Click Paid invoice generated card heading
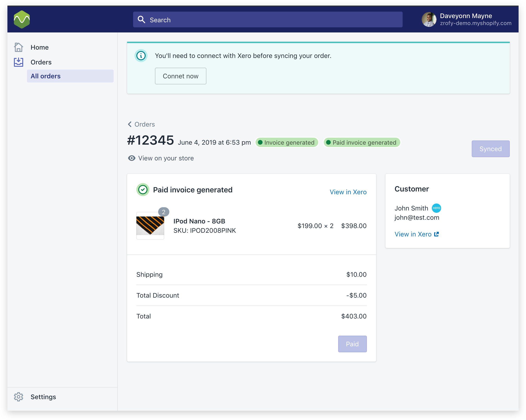The width and height of the screenshot is (526, 420). coord(193,190)
